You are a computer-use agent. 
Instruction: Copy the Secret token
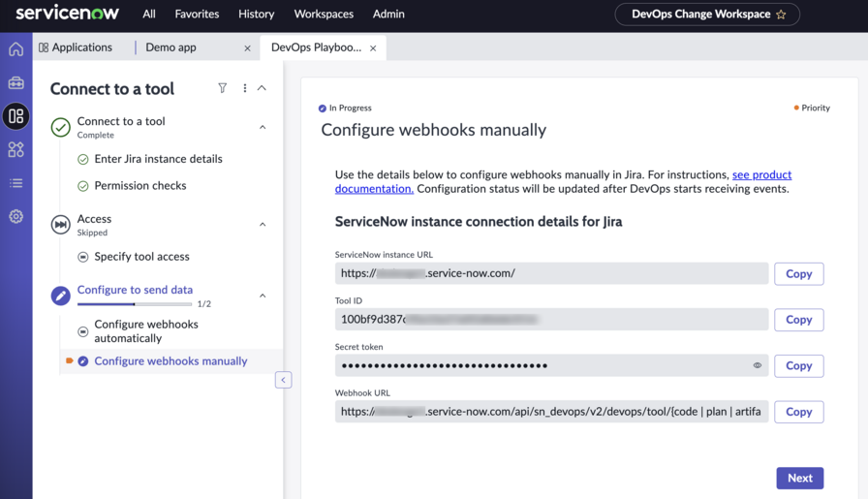tap(799, 365)
